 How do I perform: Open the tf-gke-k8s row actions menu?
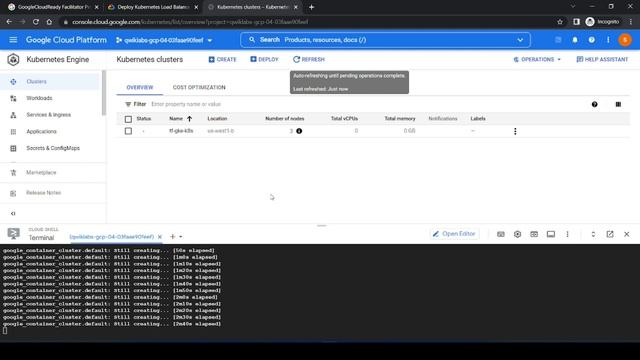[515, 131]
